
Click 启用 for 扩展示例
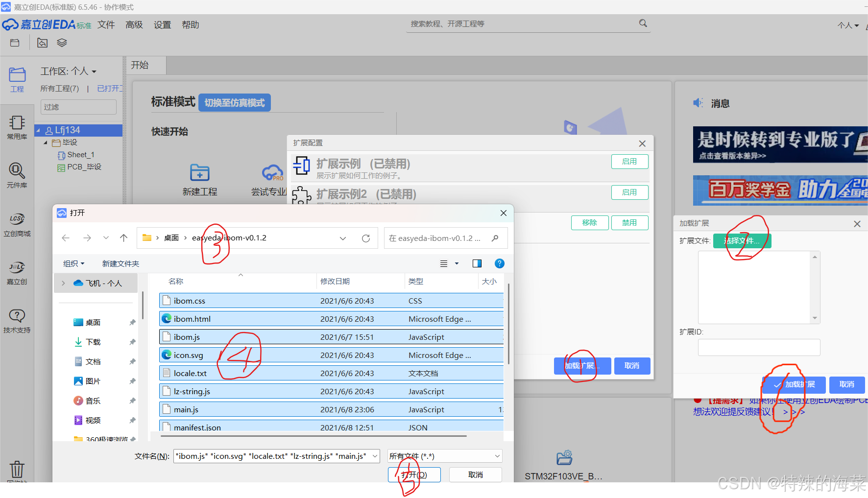click(629, 162)
